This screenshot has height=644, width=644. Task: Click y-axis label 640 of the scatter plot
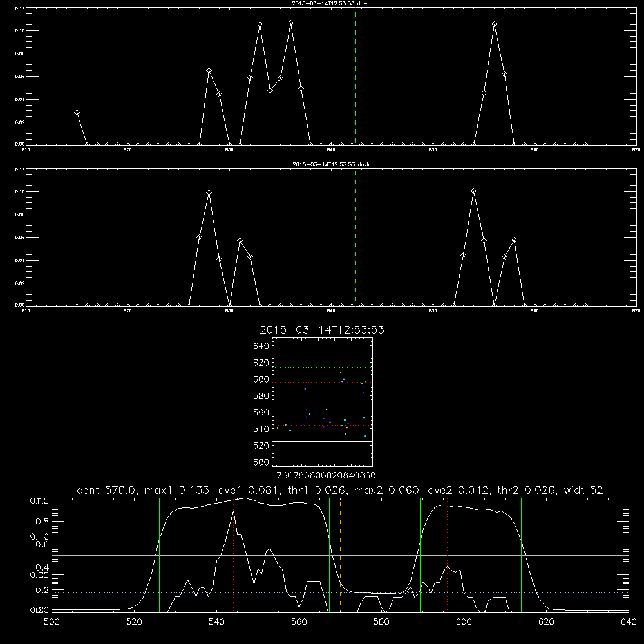point(261,346)
